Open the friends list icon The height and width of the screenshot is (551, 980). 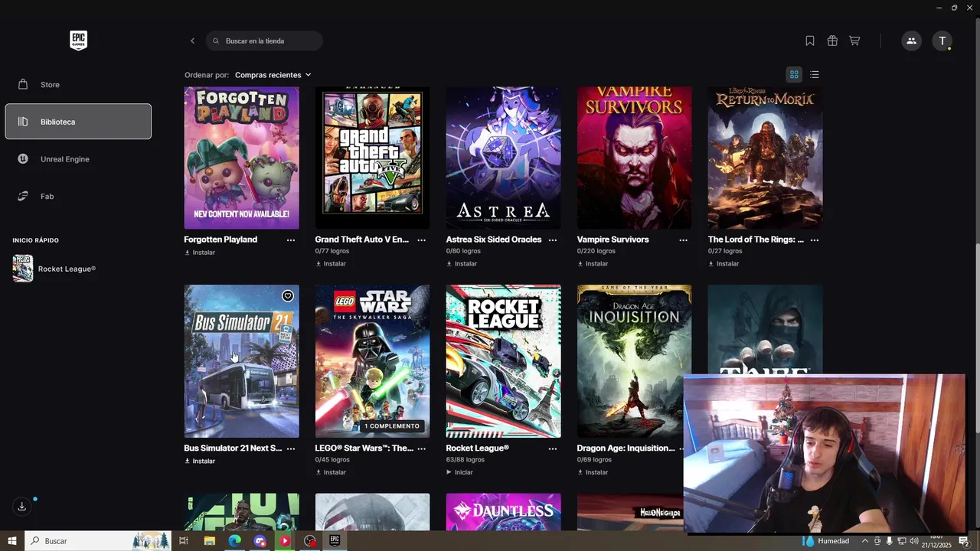point(911,41)
